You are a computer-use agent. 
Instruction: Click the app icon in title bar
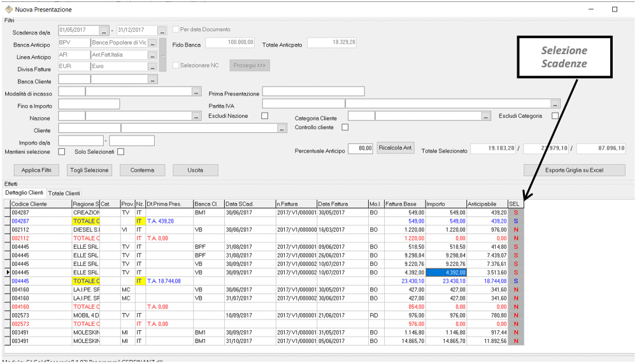[x=8, y=10]
